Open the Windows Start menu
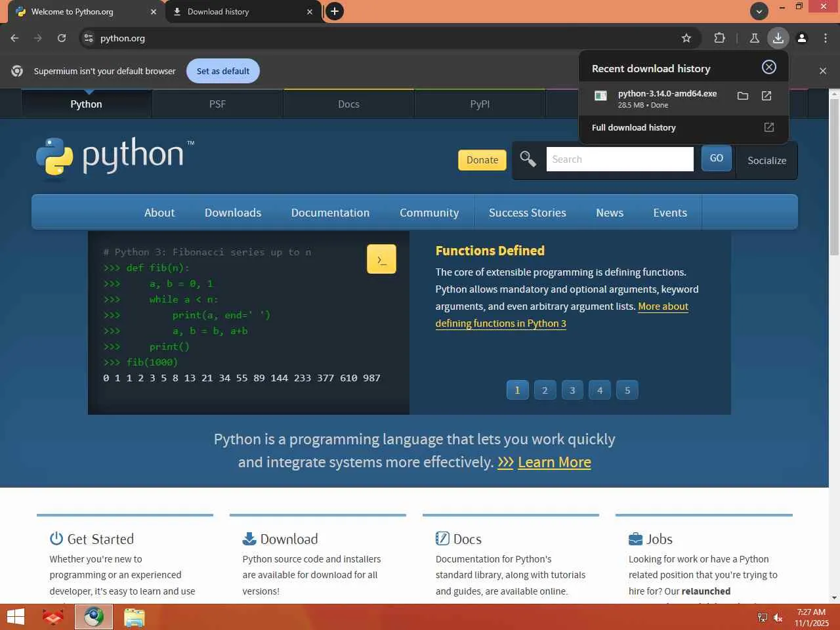The width and height of the screenshot is (840, 630). 15,617
